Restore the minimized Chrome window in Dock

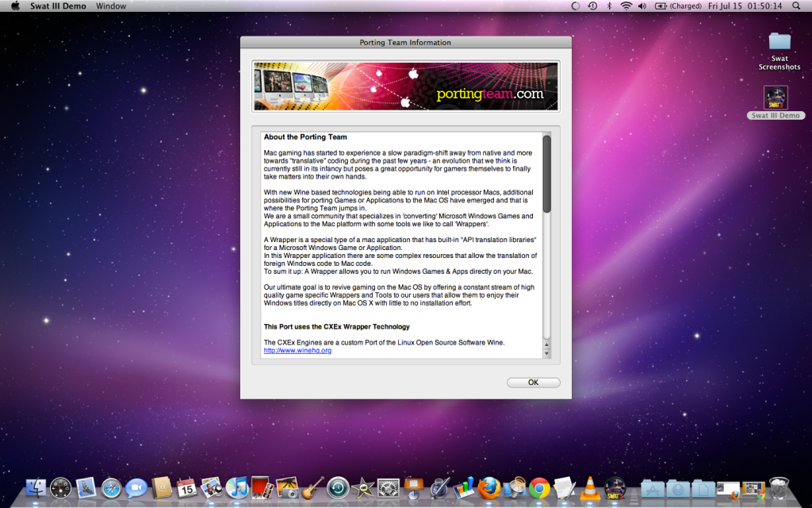[753, 489]
